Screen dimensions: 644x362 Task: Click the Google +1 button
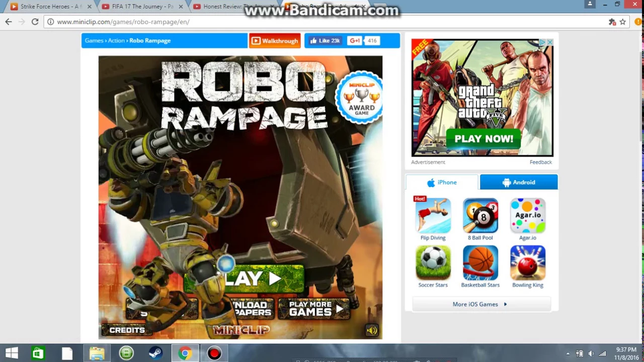[355, 41]
